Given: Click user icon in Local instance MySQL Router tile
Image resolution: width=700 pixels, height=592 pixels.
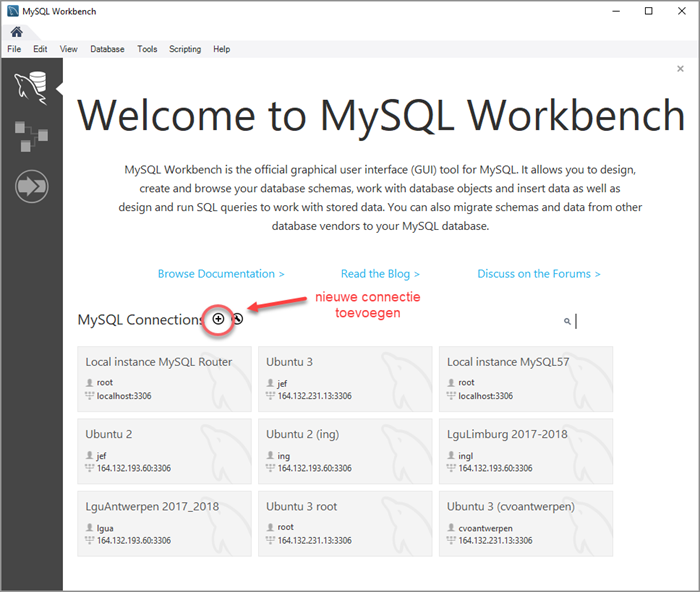Looking at the screenshot, I should click(x=89, y=383).
